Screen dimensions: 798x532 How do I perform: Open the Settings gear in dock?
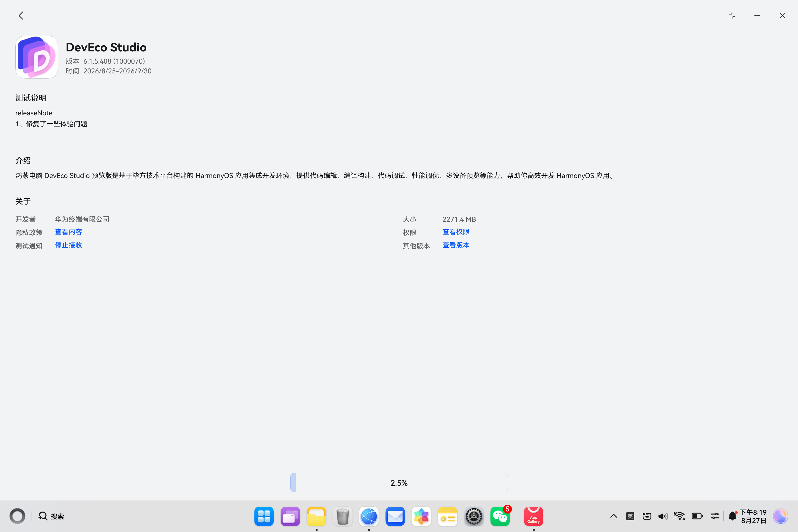(x=474, y=516)
